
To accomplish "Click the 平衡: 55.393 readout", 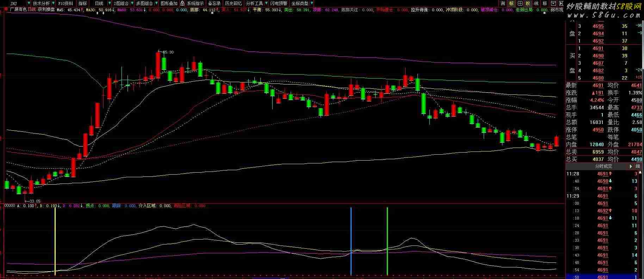I will [x=267, y=10].
